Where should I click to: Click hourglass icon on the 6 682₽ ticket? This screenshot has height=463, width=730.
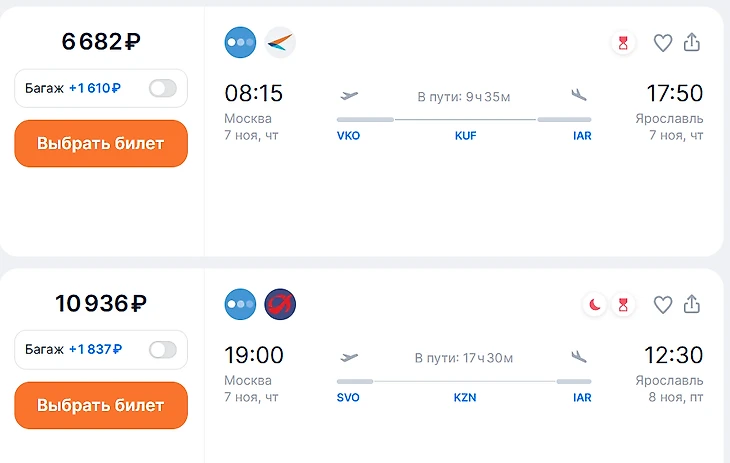coord(624,43)
